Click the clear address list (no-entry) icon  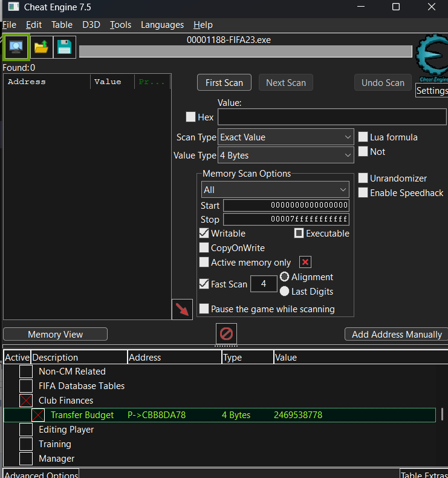point(226,333)
